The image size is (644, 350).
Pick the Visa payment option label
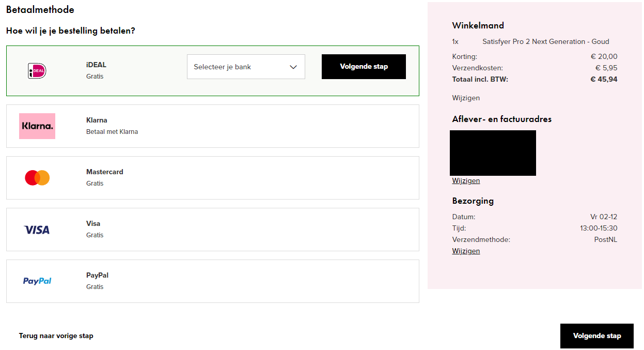point(93,224)
